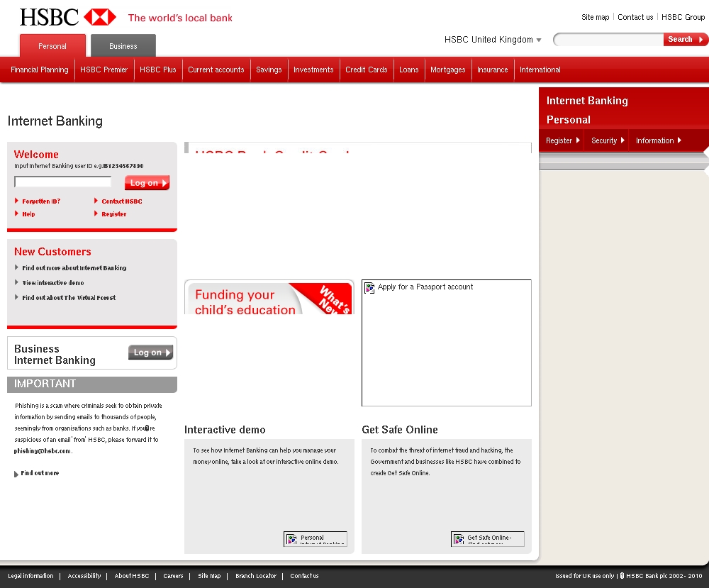The height and width of the screenshot is (588, 709).
Task: Open the Contact HSBC link
Action: (x=122, y=201)
